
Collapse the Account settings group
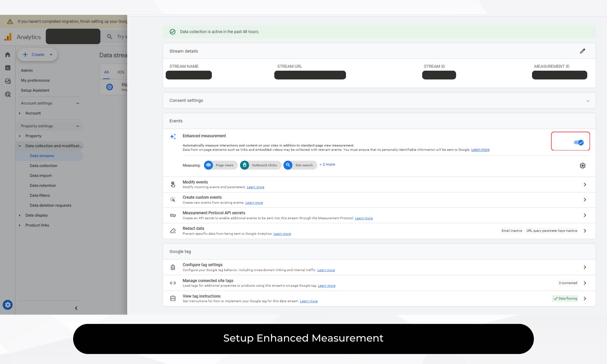(x=78, y=103)
